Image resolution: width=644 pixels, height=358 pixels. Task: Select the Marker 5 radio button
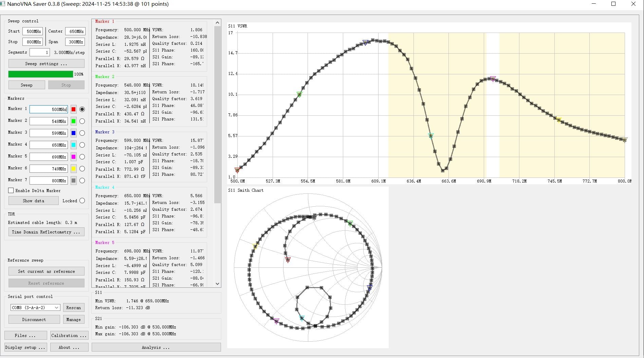coord(82,157)
